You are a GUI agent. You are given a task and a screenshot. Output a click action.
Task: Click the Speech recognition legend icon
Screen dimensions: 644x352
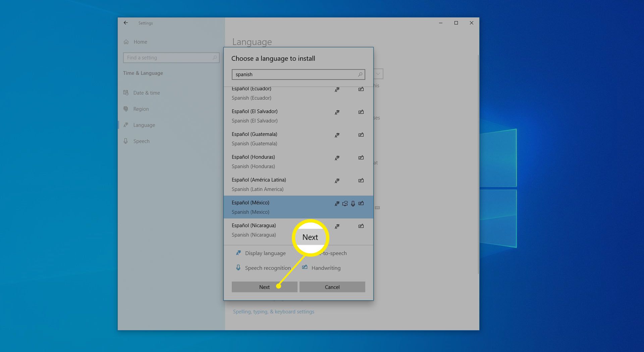click(x=238, y=267)
